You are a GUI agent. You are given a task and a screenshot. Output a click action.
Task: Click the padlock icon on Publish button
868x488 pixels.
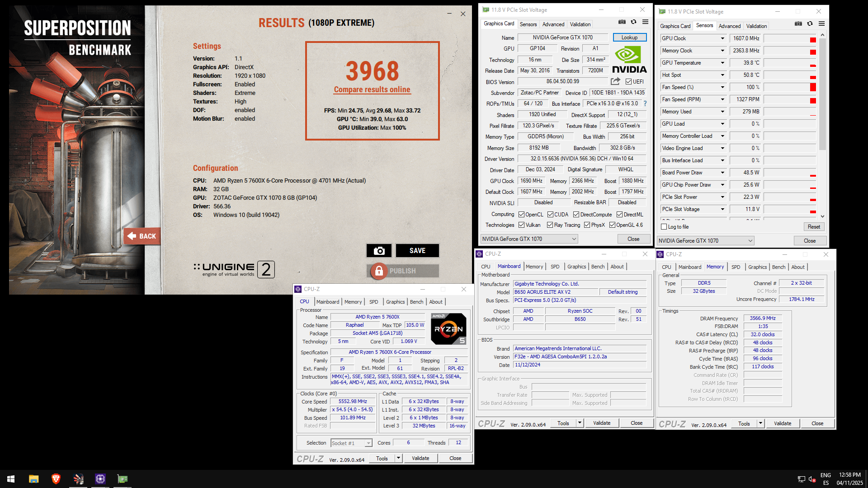coord(379,271)
